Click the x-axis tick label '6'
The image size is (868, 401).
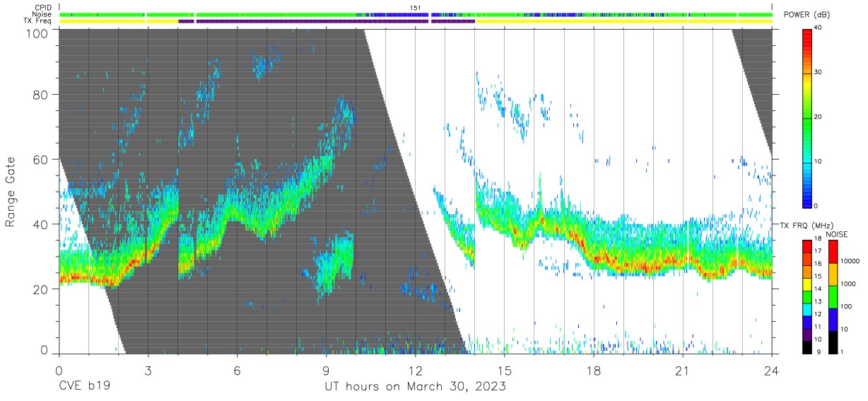point(237,371)
